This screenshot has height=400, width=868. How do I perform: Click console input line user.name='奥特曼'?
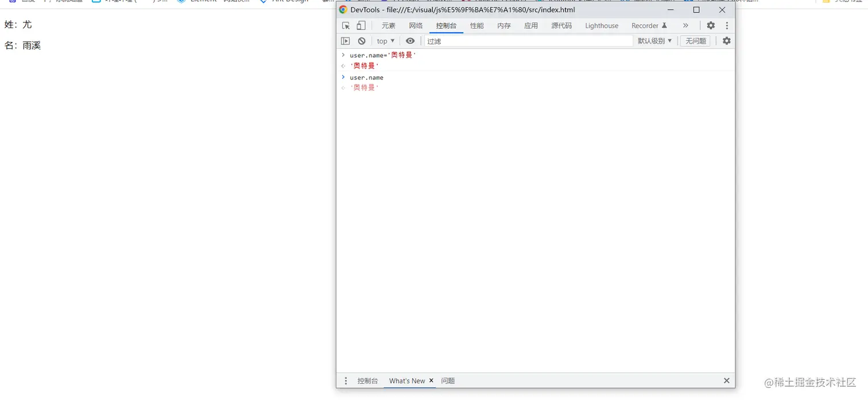pos(383,55)
